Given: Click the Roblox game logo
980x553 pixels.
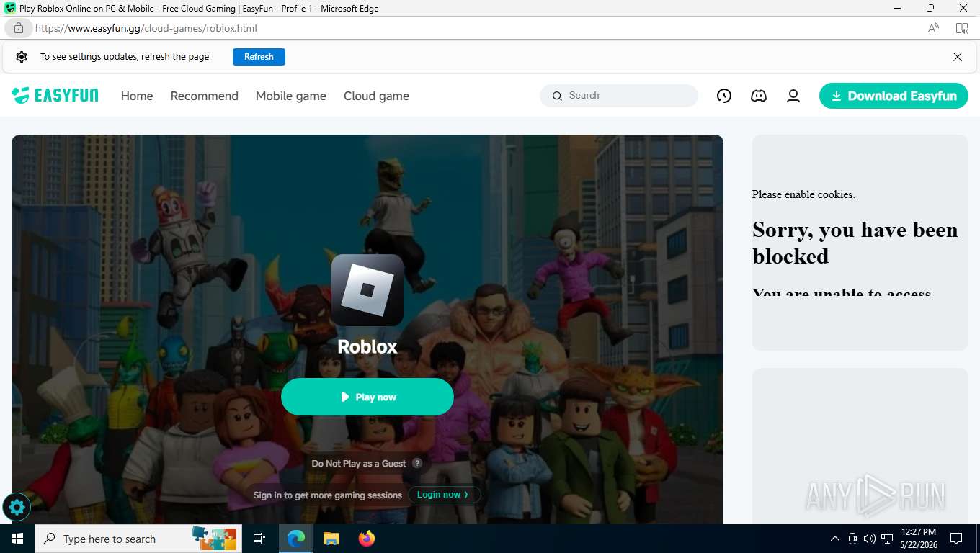Looking at the screenshot, I should coord(367,290).
